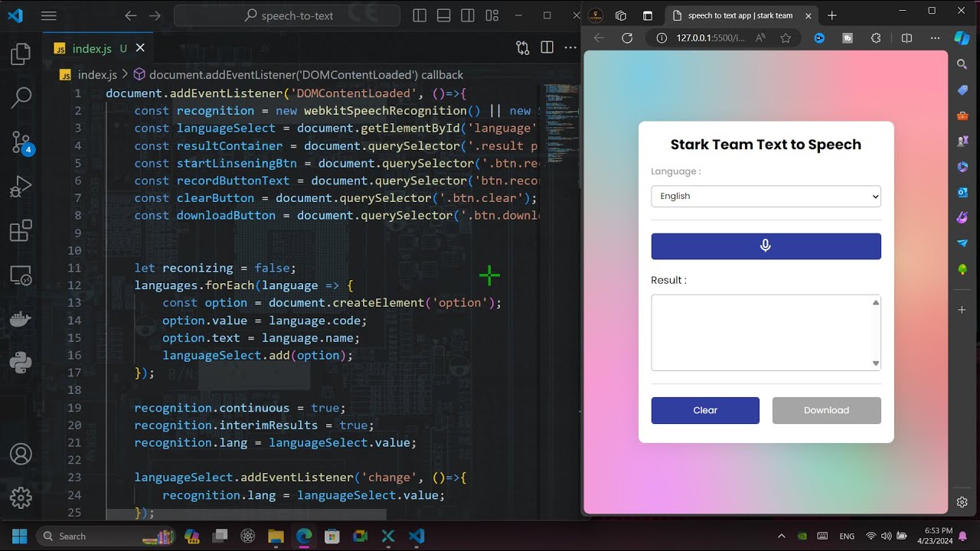Open File Explorer from taskbar
Viewport: 980px width, 551px height.
coord(276,536)
